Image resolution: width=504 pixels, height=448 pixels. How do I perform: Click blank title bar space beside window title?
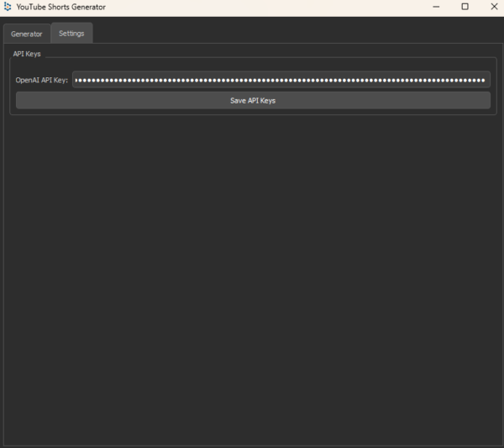pyautogui.click(x=269, y=7)
